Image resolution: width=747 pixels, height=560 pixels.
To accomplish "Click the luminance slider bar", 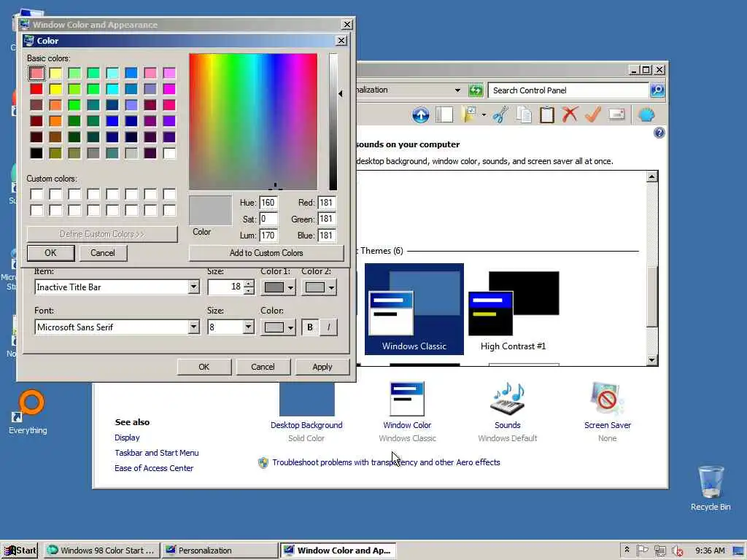I will tap(333, 122).
